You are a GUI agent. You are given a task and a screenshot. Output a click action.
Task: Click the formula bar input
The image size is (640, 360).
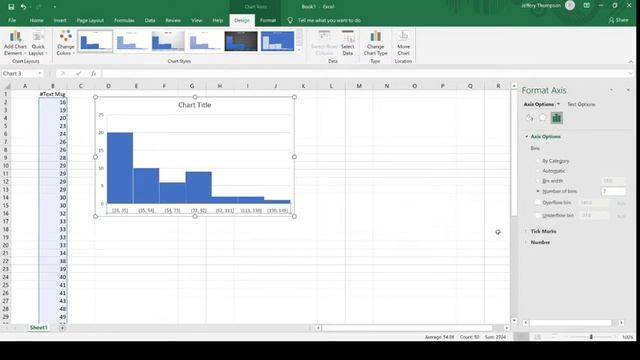tap(363, 73)
